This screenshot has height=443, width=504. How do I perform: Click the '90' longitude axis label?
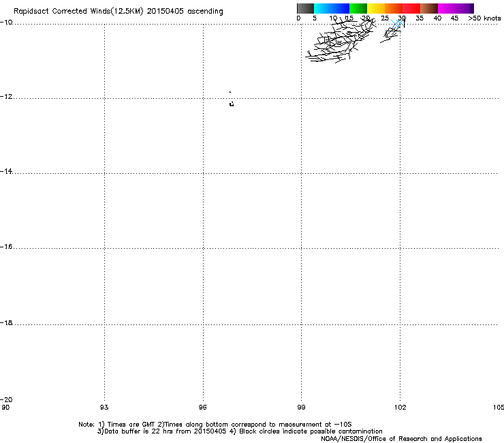[x=5, y=408]
